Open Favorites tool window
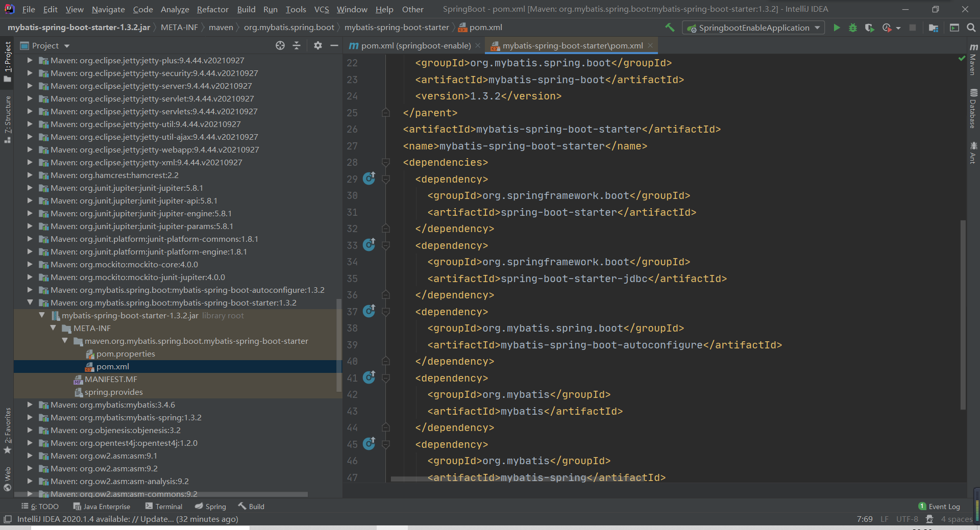This screenshot has width=980, height=530. 8,431
